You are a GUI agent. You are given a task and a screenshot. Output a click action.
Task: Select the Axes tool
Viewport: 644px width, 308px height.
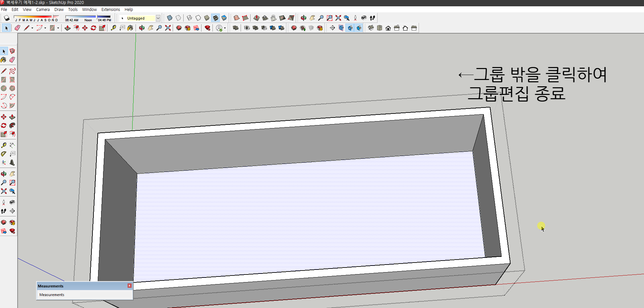point(4,163)
